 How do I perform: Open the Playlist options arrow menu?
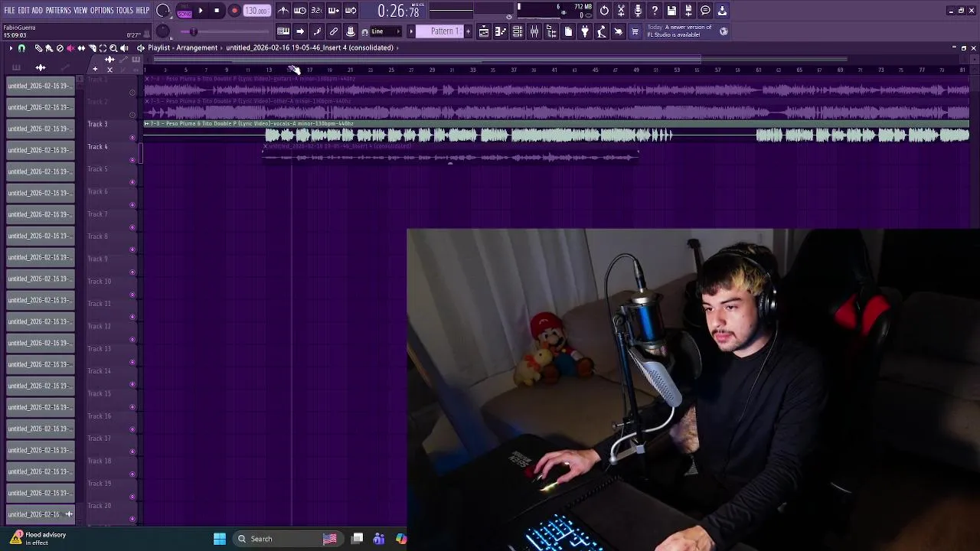[x=11, y=48]
